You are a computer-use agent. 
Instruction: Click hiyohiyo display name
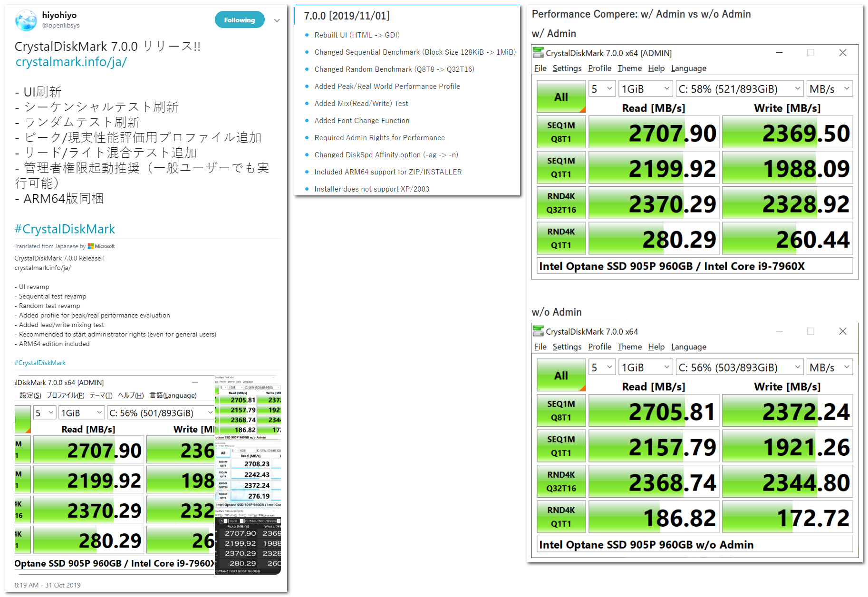tap(59, 15)
